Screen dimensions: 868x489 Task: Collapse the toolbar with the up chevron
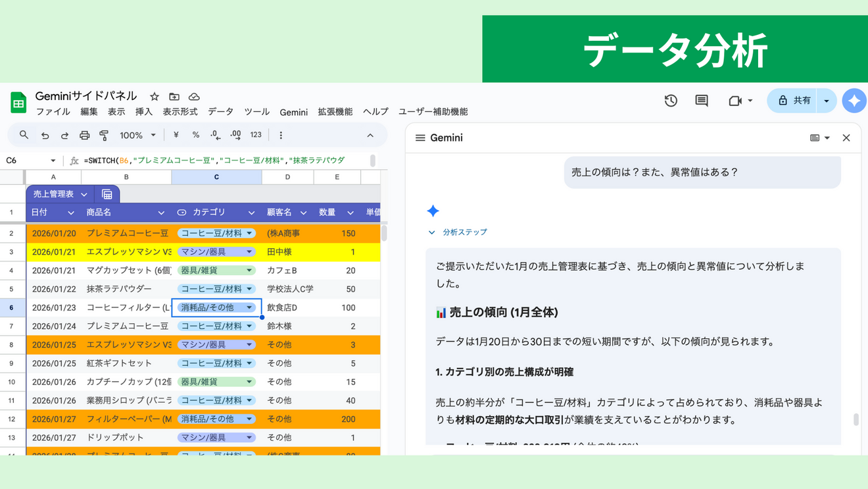(x=370, y=136)
